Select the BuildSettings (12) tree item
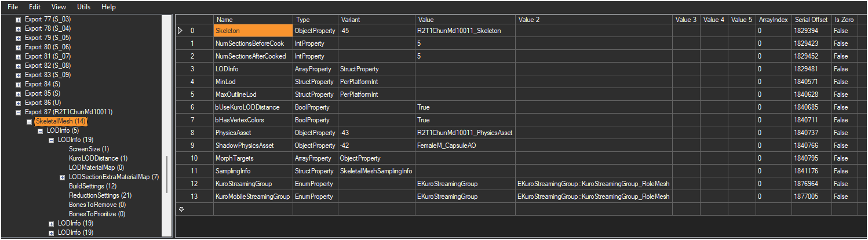Viewport: 868px width, 240px height. pyautogui.click(x=93, y=186)
